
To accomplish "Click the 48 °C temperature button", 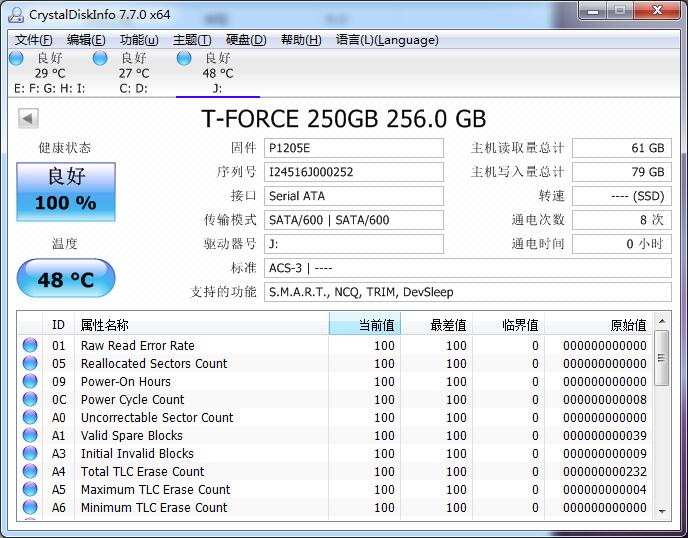I will click(x=66, y=278).
